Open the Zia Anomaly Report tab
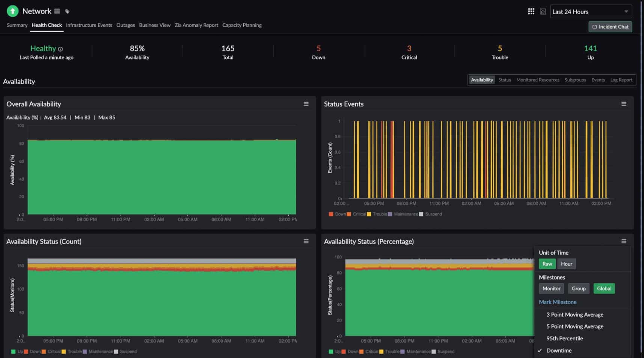Image resolution: width=644 pixels, height=358 pixels. 196,25
